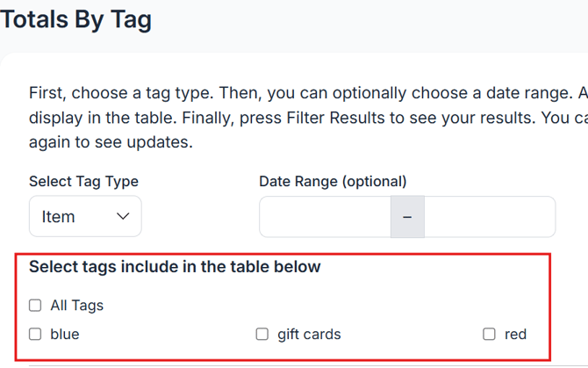Click the 'gift cards' tag label
588x368 pixels.
[309, 334]
